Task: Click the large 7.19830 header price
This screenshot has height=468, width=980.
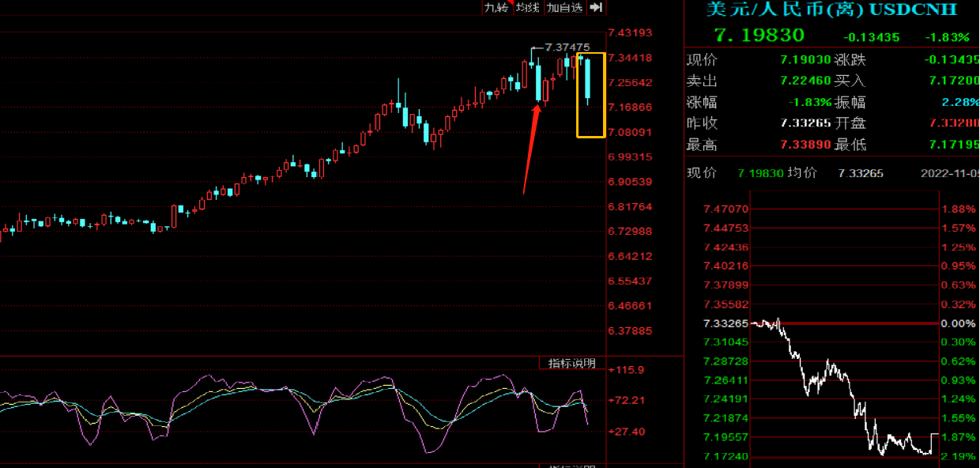Action: [759, 36]
